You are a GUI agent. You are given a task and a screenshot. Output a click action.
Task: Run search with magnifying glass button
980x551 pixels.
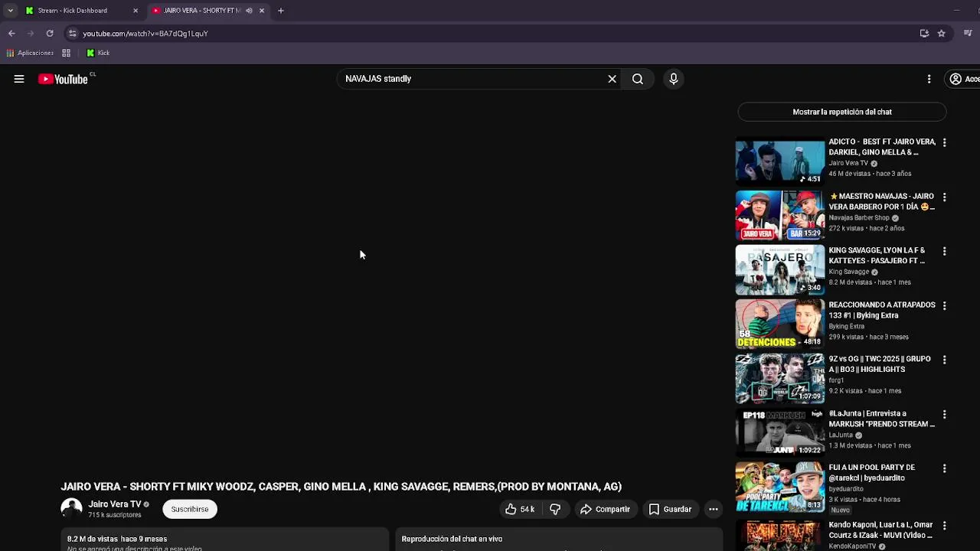tap(637, 79)
